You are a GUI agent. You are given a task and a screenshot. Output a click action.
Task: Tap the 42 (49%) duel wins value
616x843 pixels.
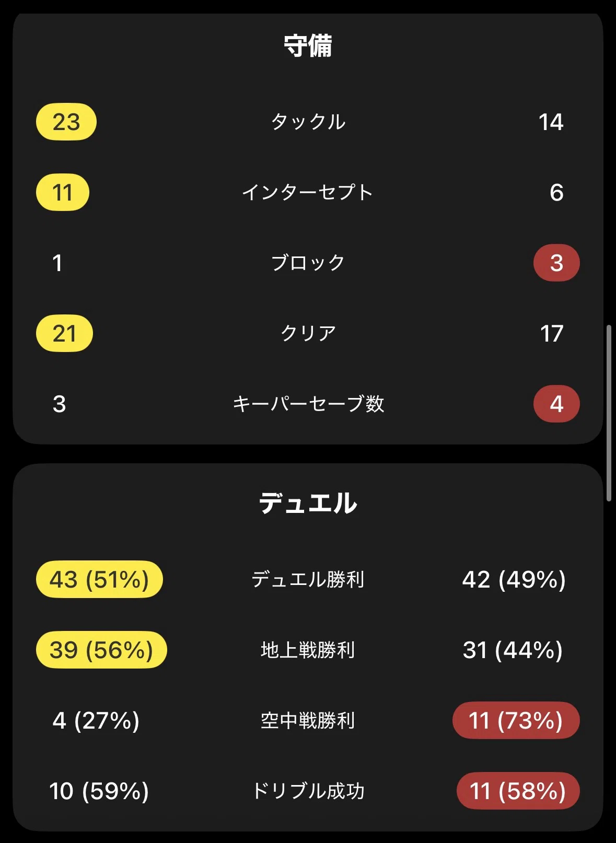(514, 579)
